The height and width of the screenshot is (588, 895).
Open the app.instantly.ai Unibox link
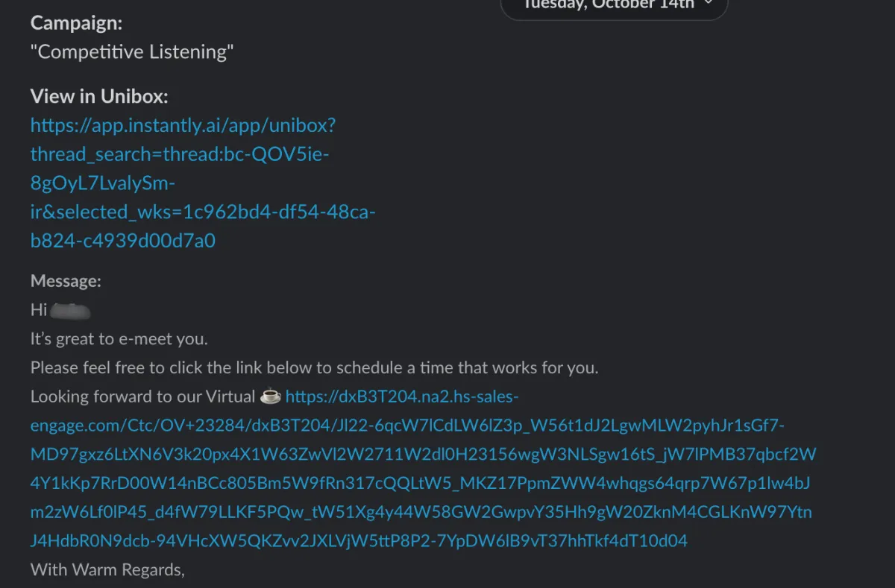[183, 125]
